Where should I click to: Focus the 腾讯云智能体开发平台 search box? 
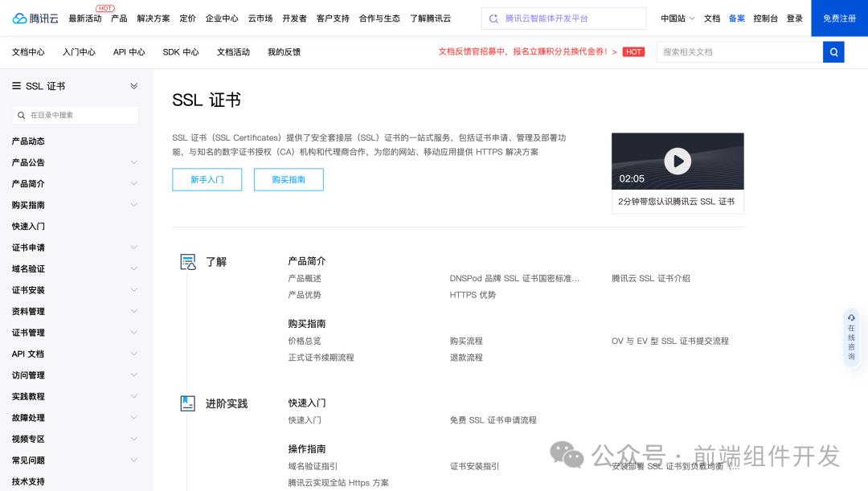pos(563,18)
